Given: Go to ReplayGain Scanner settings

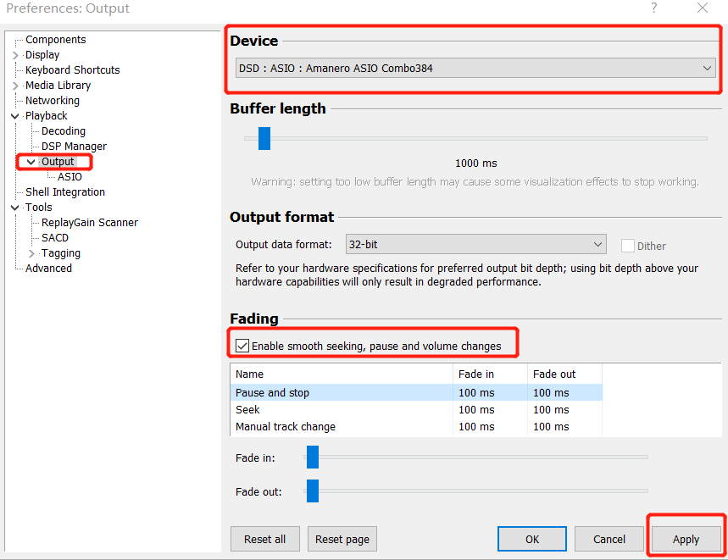Looking at the screenshot, I should (x=89, y=223).
